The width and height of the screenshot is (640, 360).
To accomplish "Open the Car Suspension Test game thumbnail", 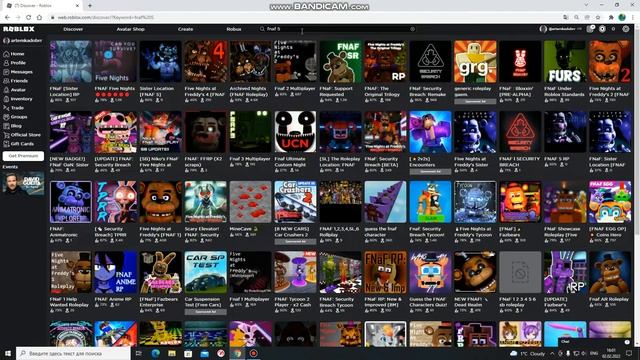I will (x=205, y=272).
